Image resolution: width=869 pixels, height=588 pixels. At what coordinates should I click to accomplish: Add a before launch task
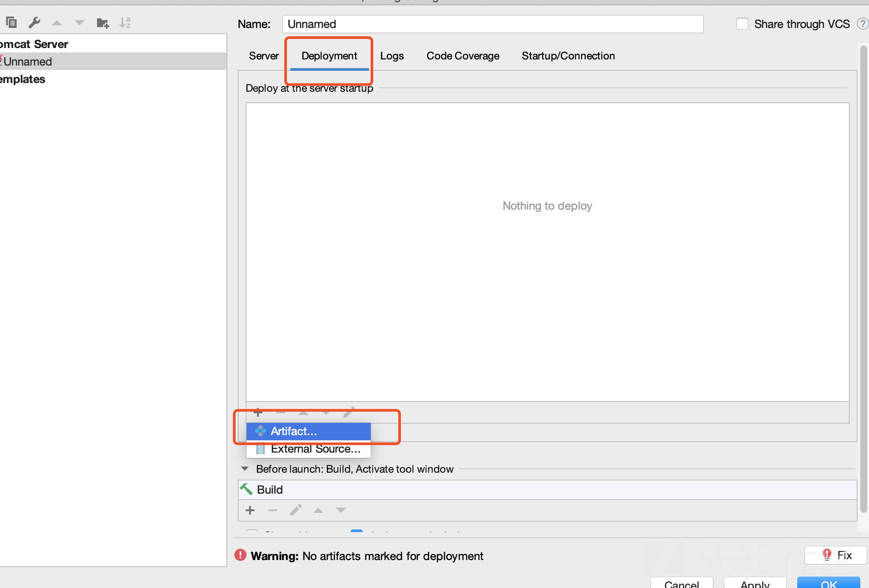click(250, 510)
